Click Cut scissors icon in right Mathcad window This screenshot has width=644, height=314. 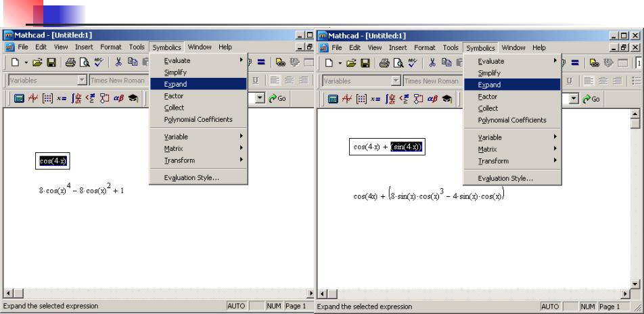(x=432, y=64)
